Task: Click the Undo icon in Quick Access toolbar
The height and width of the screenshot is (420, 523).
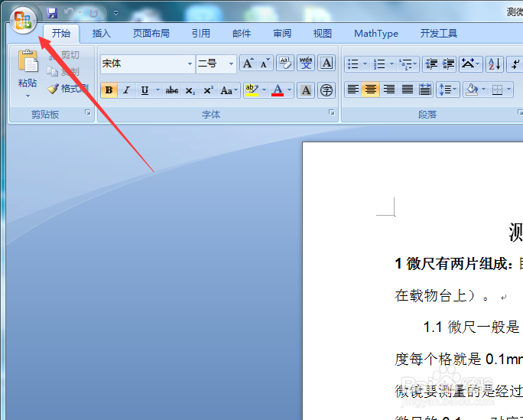Action: (69, 13)
